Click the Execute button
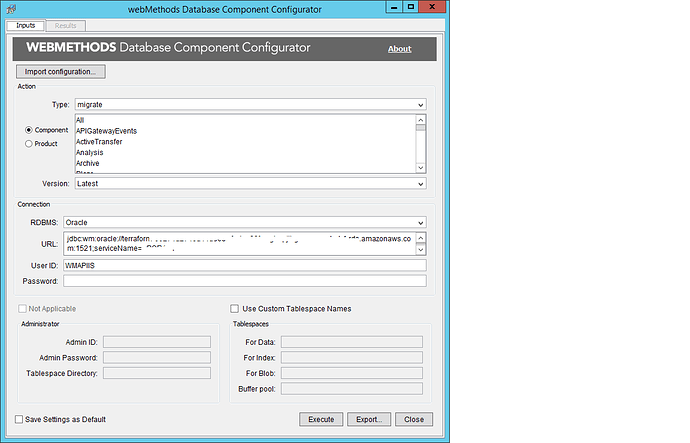The image size is (690, 443). click(321, 419)
